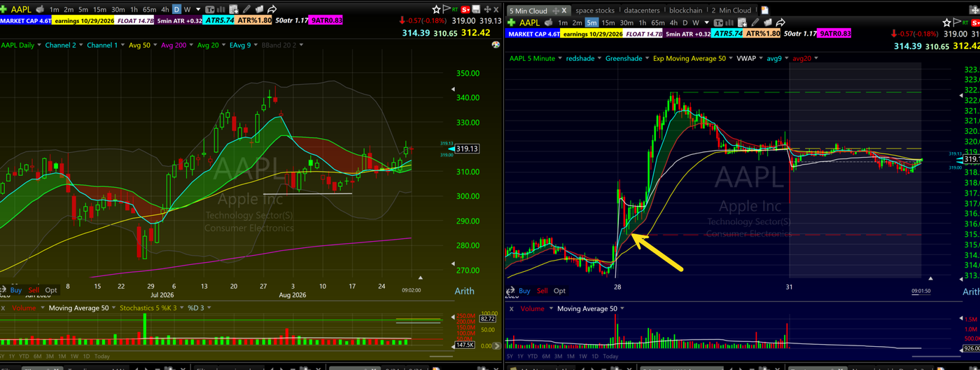Click the four-arrow move icon in Daily chart toolbar

coord(486,10)
